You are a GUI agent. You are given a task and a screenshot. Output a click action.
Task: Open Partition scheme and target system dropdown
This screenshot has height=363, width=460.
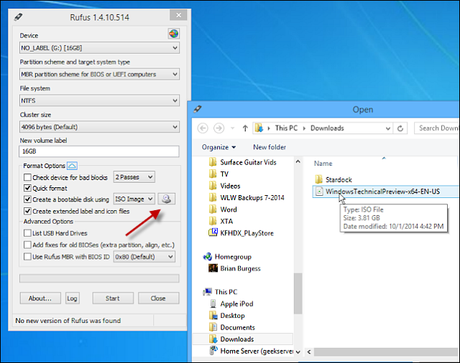pos(99,74)
